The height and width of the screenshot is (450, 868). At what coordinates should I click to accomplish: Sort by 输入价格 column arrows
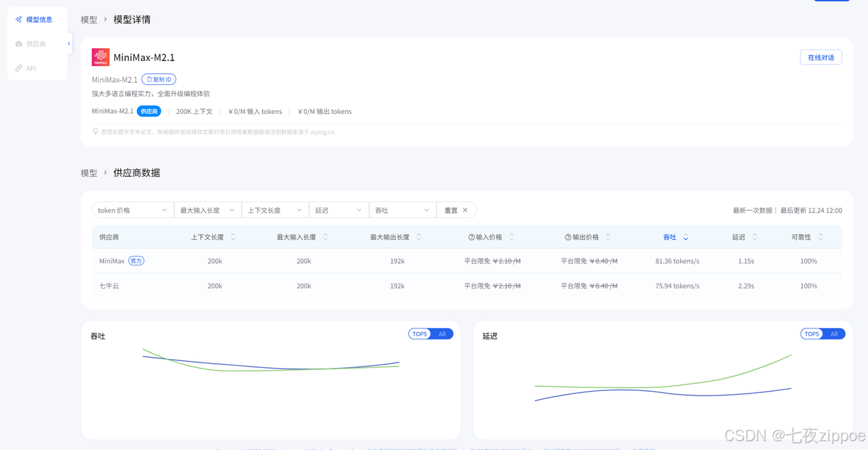coord(512,237)
